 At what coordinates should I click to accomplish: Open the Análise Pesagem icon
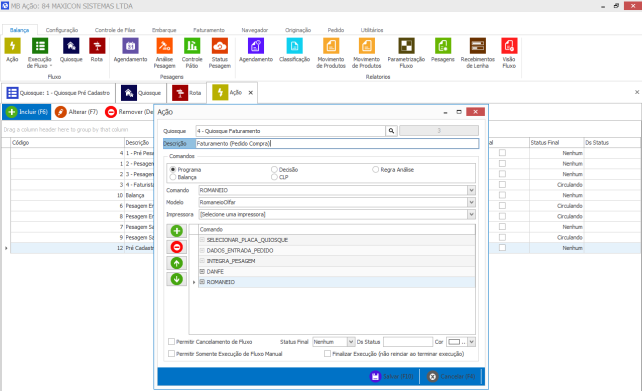[x=165, y=53]
